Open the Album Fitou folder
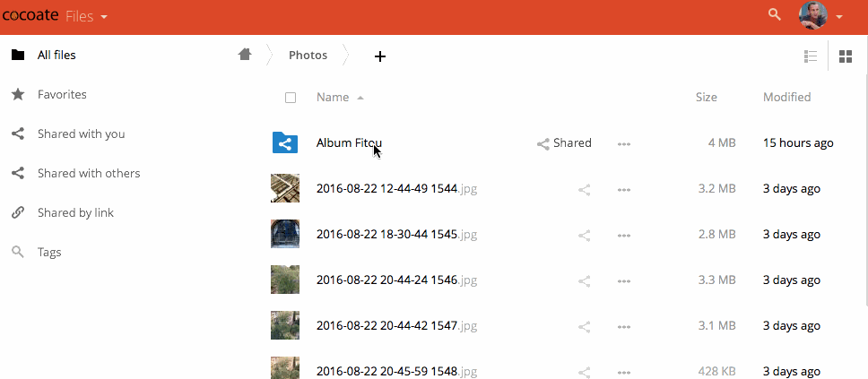868x379 pixels. pos(349,142)
